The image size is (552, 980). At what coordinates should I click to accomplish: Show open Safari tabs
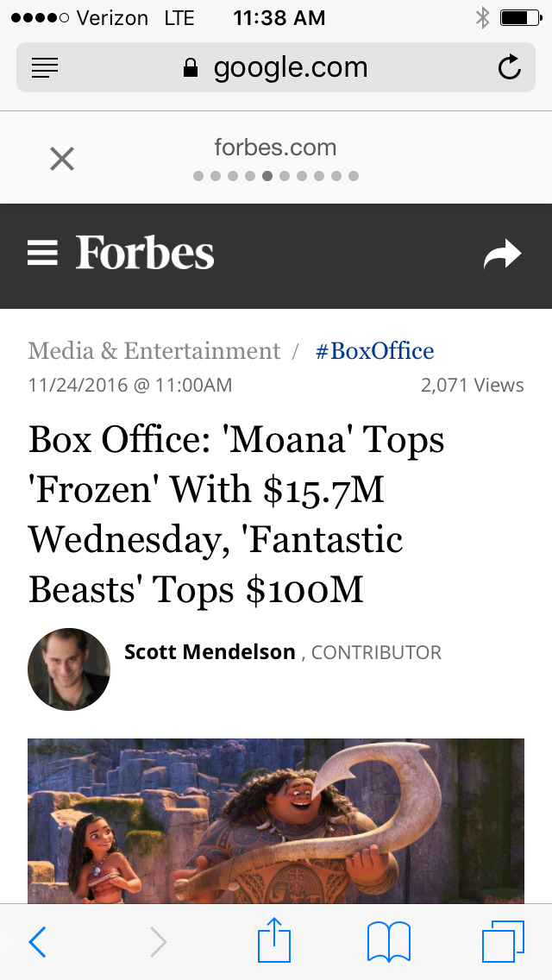tap(503, 941)
